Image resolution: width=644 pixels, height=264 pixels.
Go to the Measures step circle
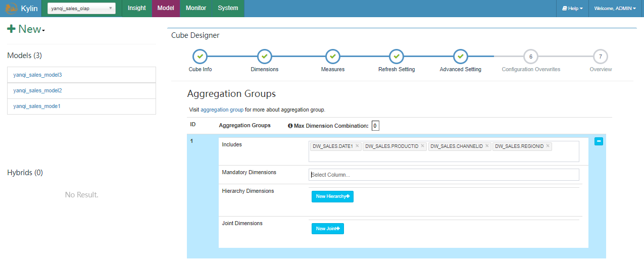click(x=332, y=57)
